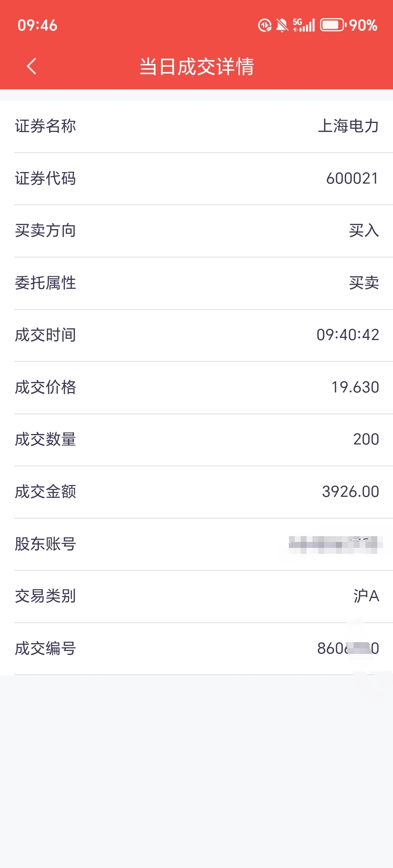Tap the muted notification bell icon
Image resolution: width=393 pixels, height=868 pixels.
click(x=282, y=25)
